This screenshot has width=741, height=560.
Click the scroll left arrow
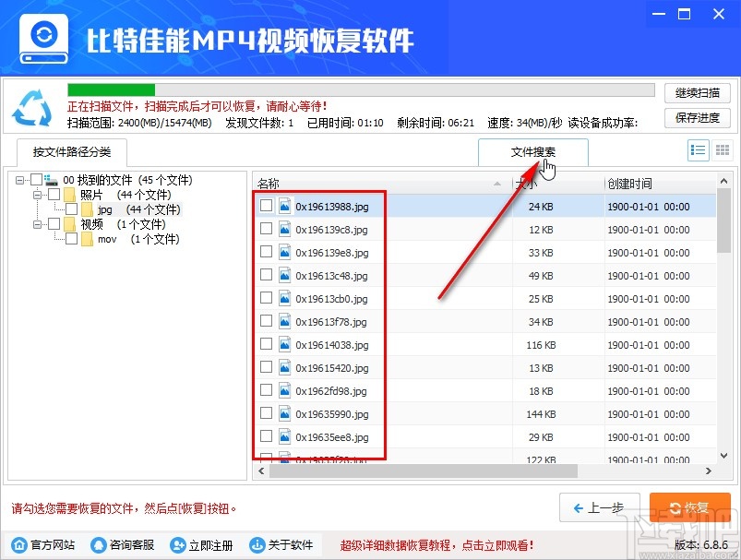tap(261, 471)
